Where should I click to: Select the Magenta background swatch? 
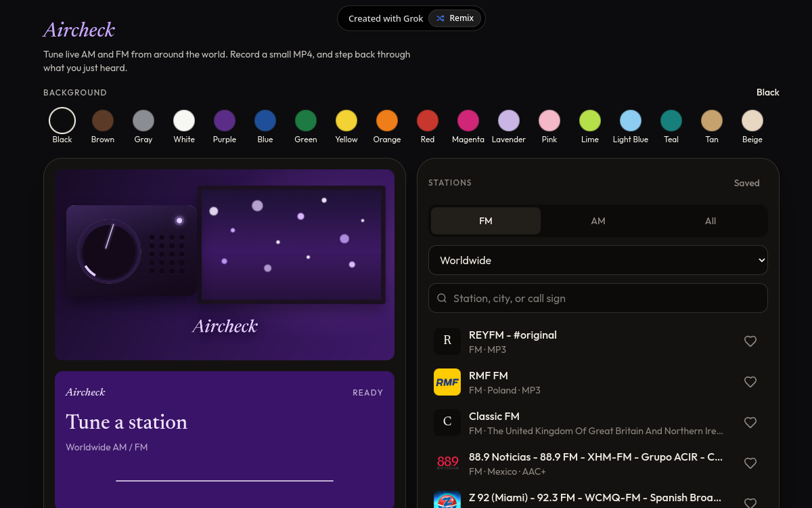click(x=468, y=121)
